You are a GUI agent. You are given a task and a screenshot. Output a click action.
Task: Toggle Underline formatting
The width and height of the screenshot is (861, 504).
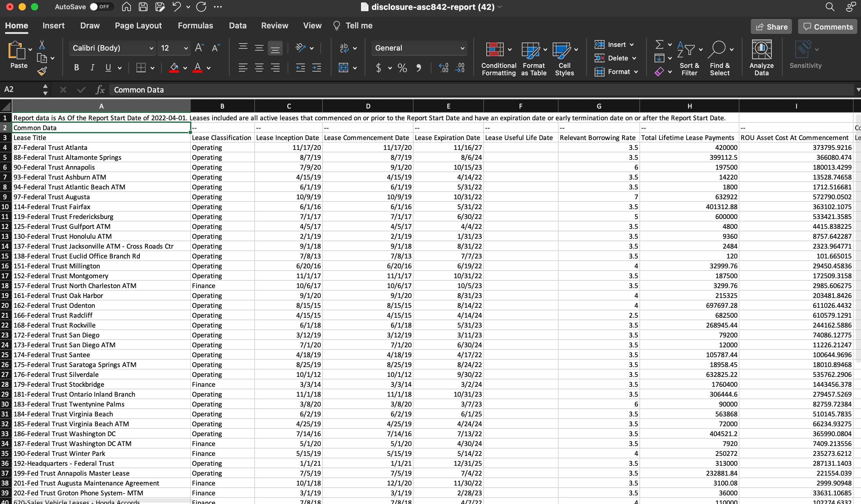[x=108, y=68]
